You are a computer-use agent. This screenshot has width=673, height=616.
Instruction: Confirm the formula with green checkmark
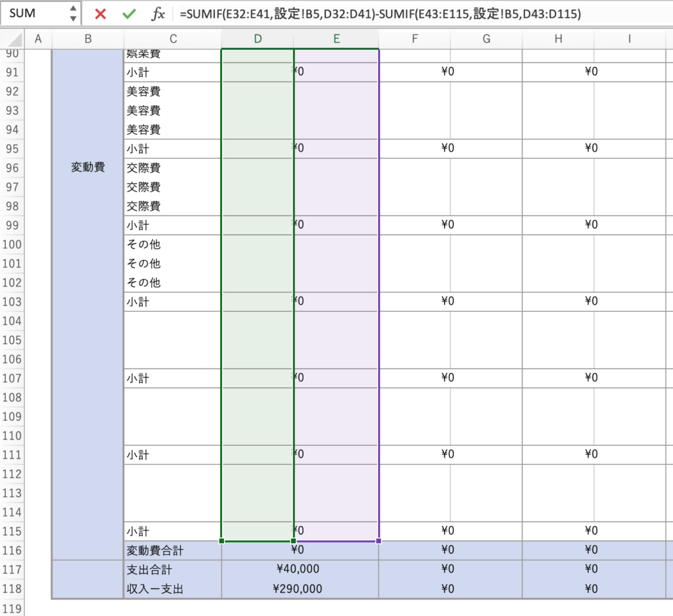point(129,14)
